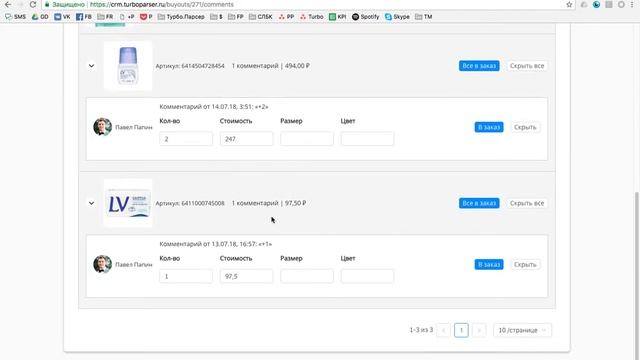Click the previous page arrow in pagination
Image resolution: width=640 pixels, height=360 pixels.
(x=443, y=330)
